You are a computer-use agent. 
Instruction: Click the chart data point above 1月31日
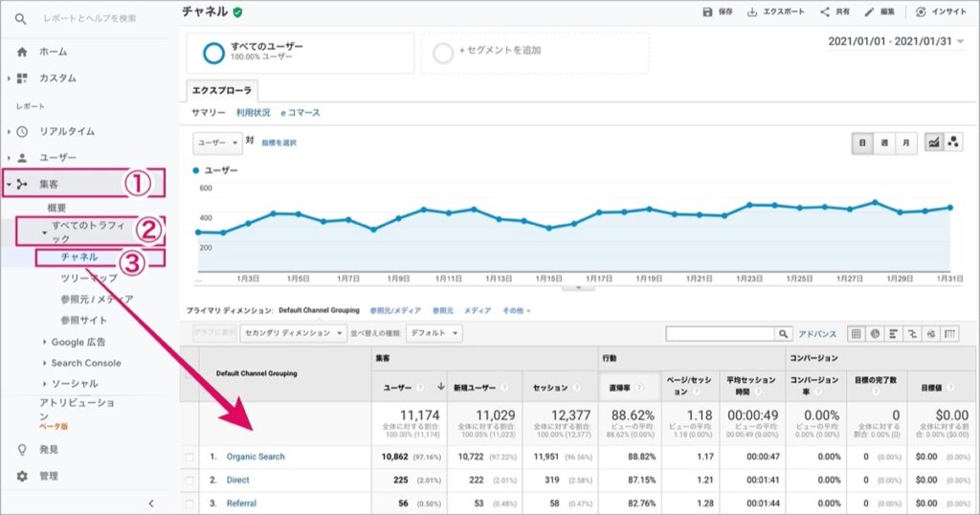point(950,208)
